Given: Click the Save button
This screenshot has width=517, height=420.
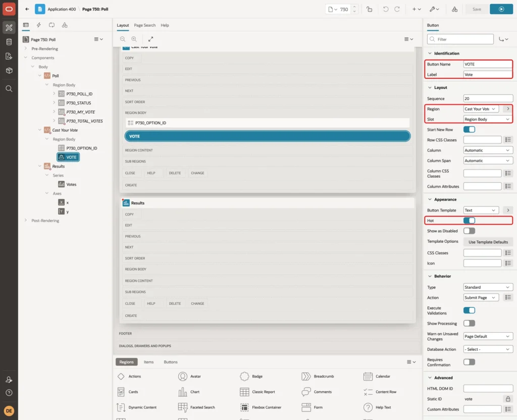Looking at the screenshot, I should point(477,9).
